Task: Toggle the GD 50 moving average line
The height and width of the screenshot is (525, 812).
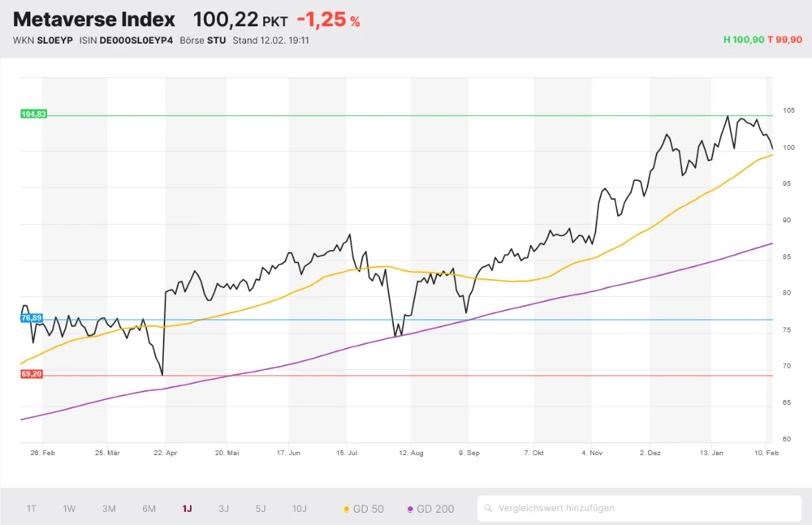Action: 365,507
